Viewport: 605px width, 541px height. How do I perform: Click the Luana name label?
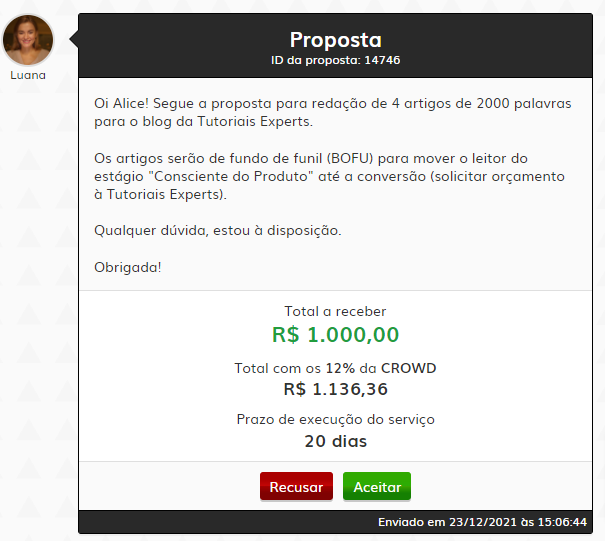28,75
